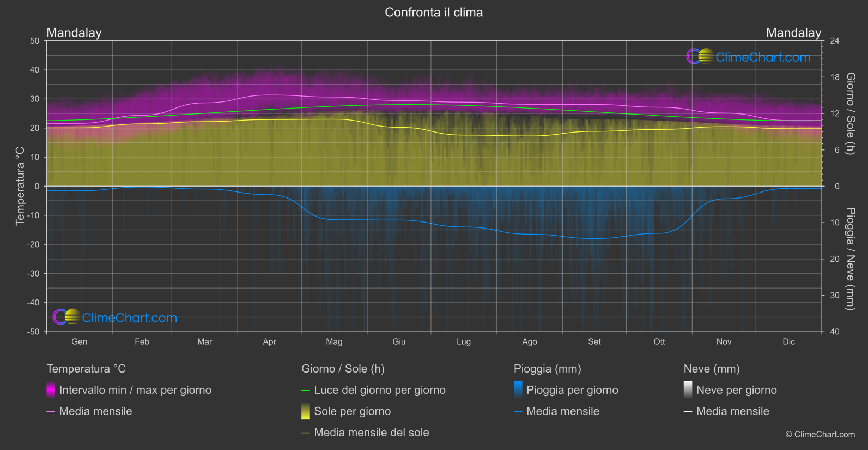The image size is (868, 450).
Task: Click the Ago month label
Action: point(530,341)
